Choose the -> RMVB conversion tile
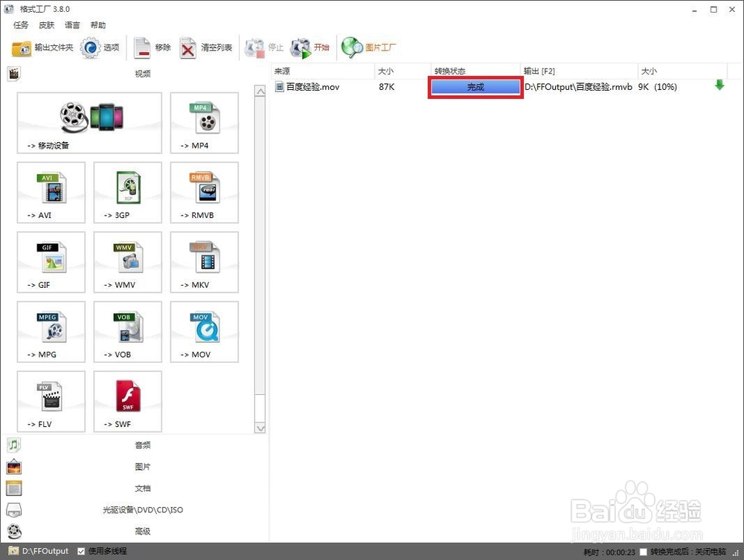Viewport: 744px width, 560px height. [205, 193]
